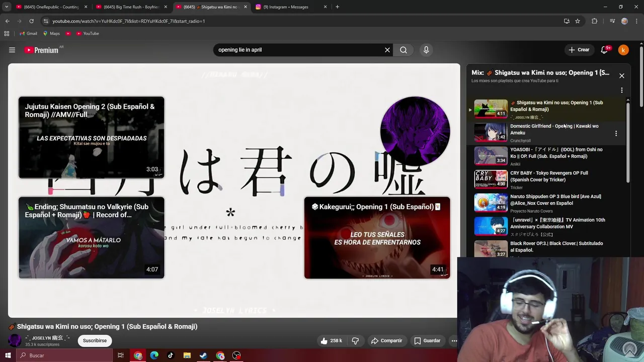Switch to the OneRepublic Counting tab
Screen dimensions: 644x362
pyautogui.click(x=51, y=7)
